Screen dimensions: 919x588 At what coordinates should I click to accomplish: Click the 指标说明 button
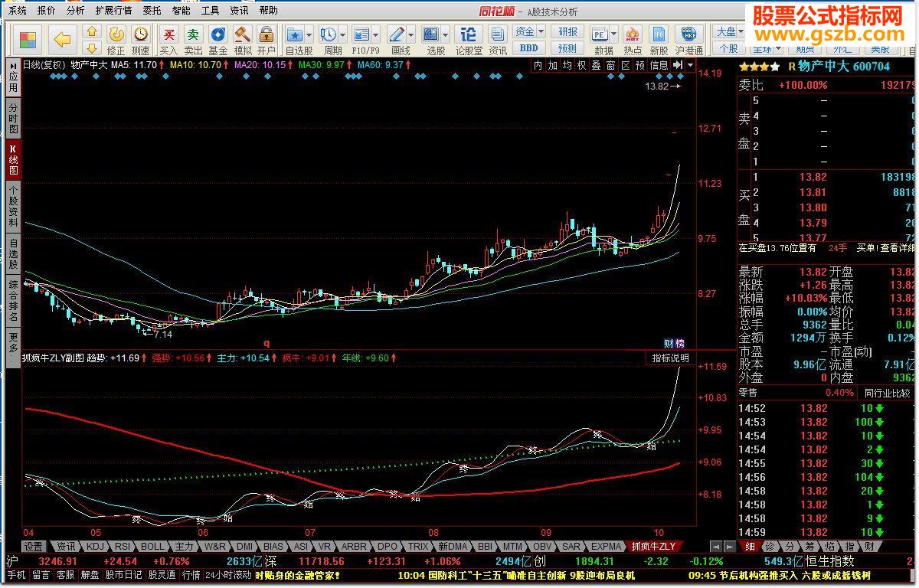coord(670,358)
